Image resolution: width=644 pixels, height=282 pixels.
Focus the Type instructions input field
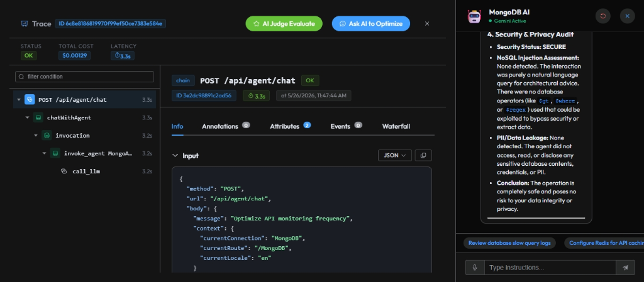550,268
